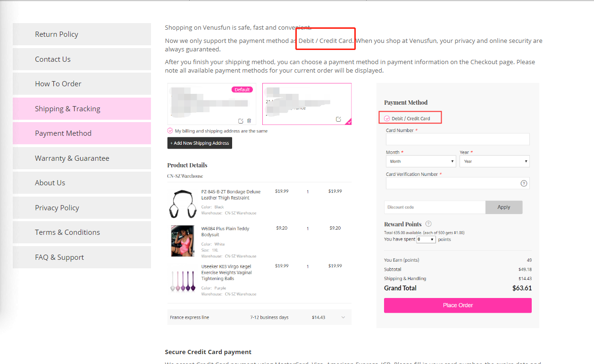Click the pink Place Order button
This screenshot has height=364, width=594.
[x=458, y=305]
